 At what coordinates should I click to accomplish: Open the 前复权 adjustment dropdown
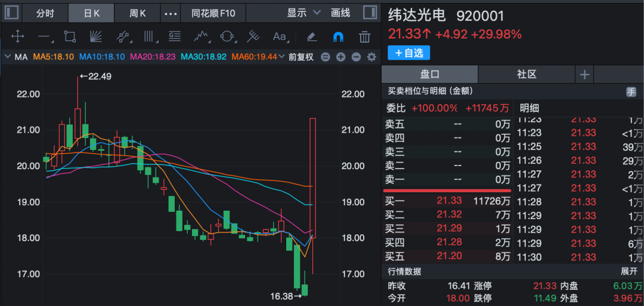301,57
